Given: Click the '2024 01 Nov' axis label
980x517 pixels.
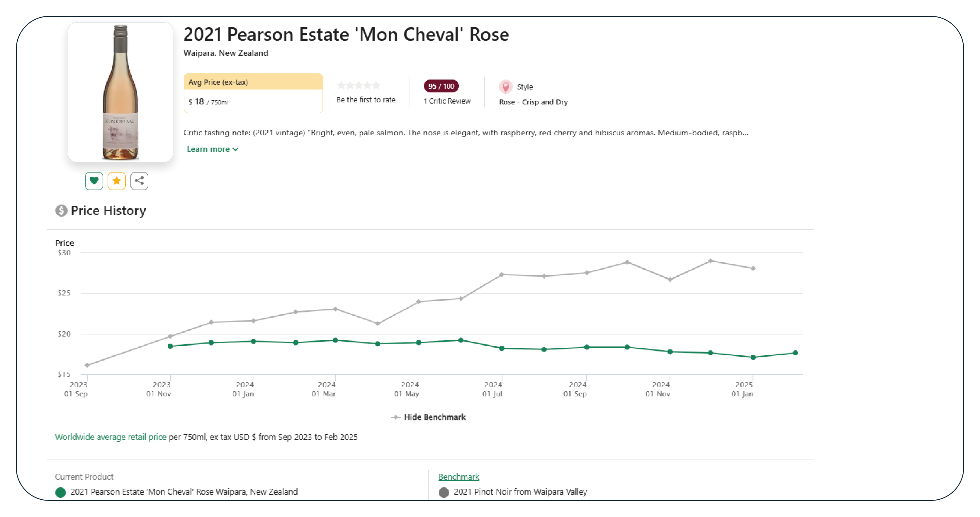Looking at the screenshot, I should [658, 389].
